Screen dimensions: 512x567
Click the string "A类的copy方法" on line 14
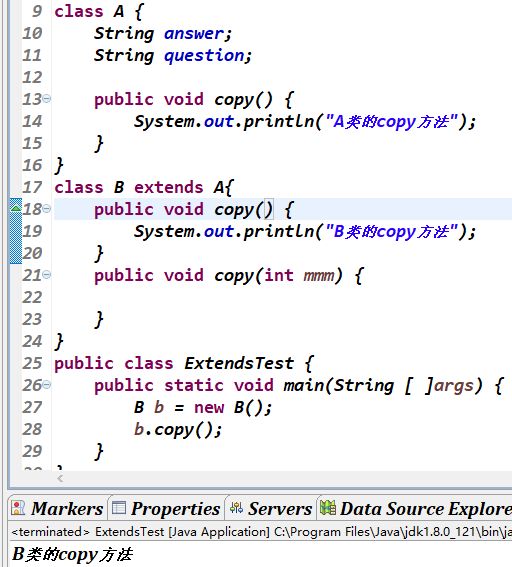391,122
